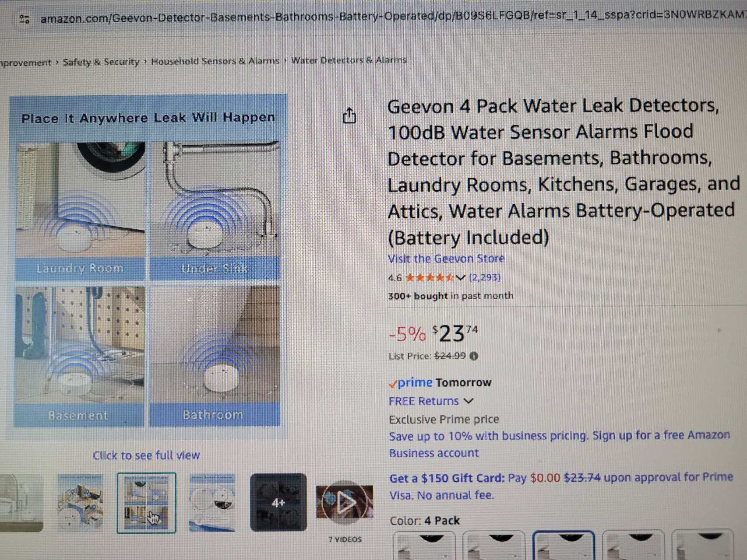Image resolution: width=747 pixels, height=560 pixels.
Task: Open the 2,293 ratings link
Action: click(x=485, y=277)
